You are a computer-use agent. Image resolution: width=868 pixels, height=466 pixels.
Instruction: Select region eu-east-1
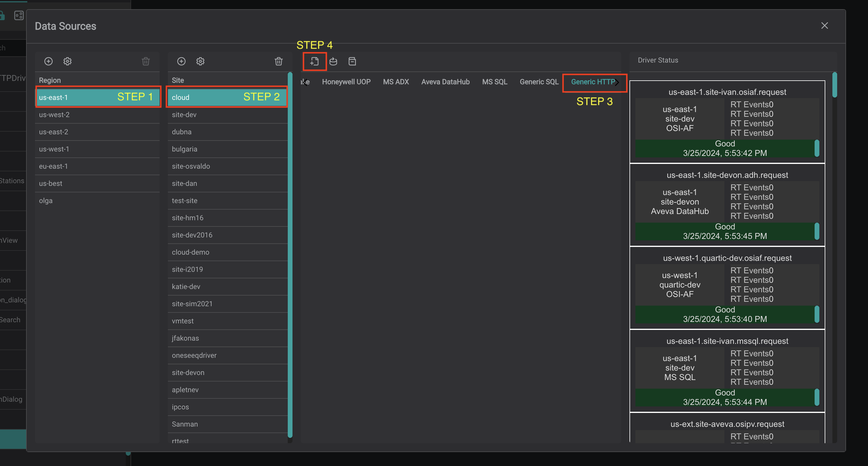[x=97, y=166]
